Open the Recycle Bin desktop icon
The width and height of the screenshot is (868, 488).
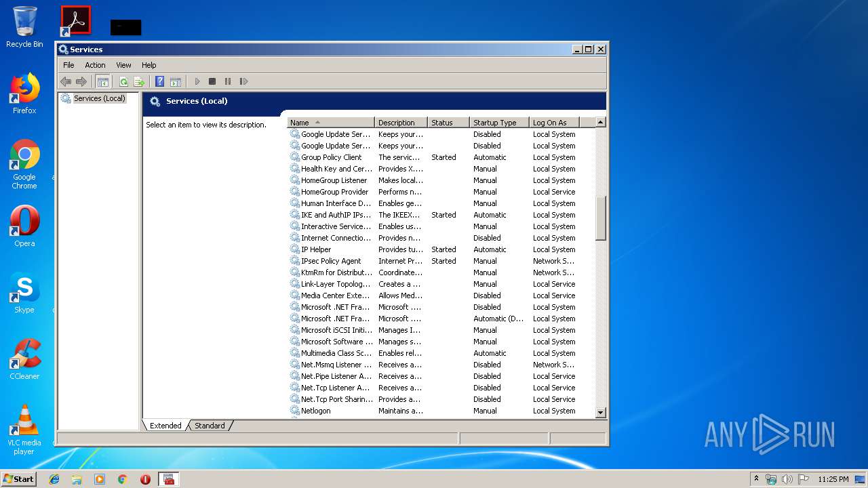click(24, 27)
